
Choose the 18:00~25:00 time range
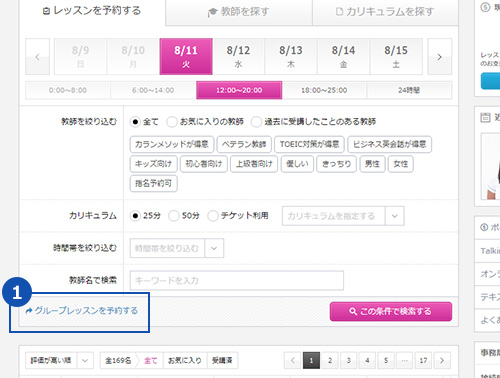coord(324,90)
